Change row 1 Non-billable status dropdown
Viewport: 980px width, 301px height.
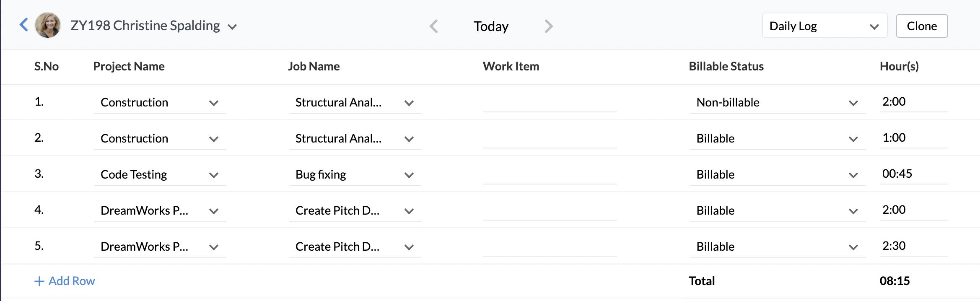point(777,103)
